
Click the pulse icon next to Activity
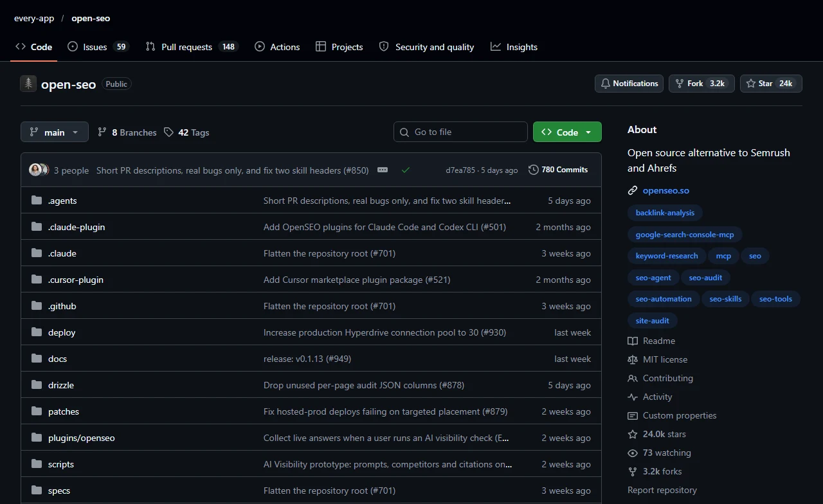coord(633,397)
